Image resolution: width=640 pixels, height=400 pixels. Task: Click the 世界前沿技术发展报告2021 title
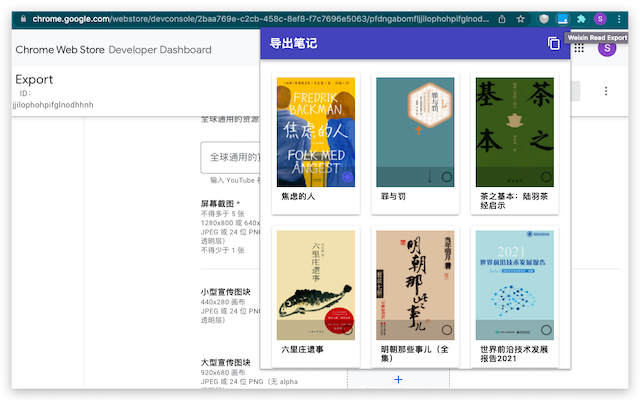tap(514, 354)
